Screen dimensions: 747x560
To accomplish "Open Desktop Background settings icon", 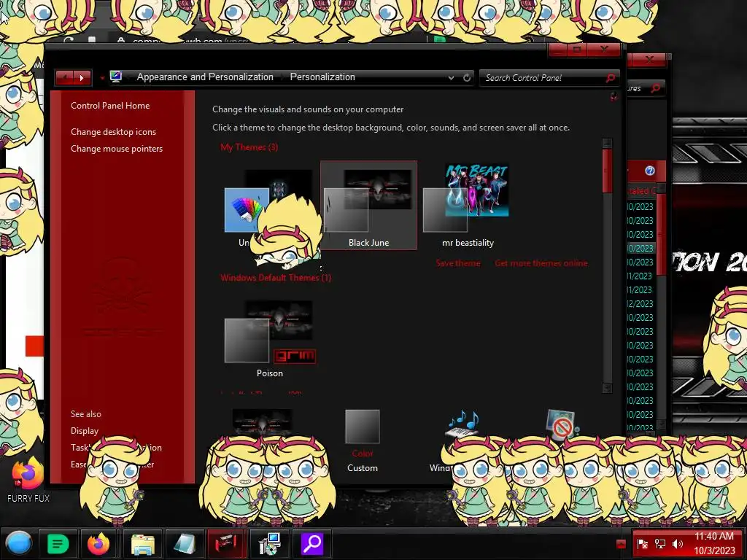I will (263, 423).
